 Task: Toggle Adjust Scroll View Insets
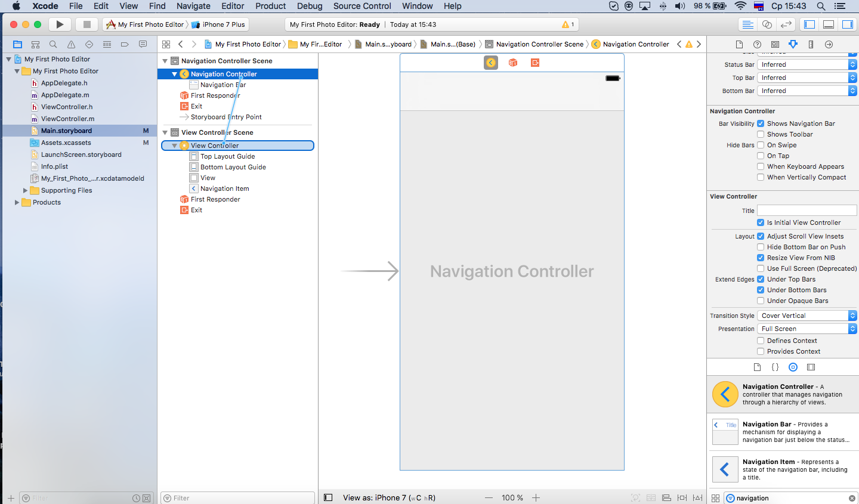(761, 236)
